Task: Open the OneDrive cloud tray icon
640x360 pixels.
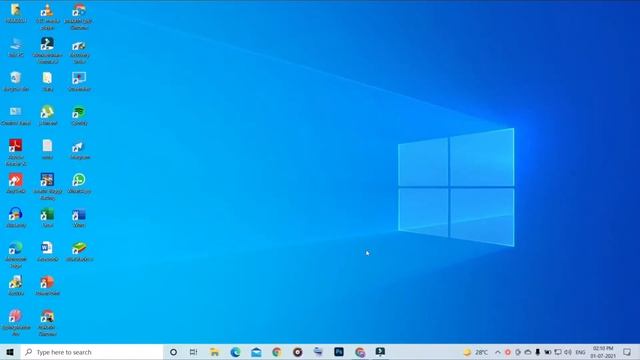Action: point(528,352)
